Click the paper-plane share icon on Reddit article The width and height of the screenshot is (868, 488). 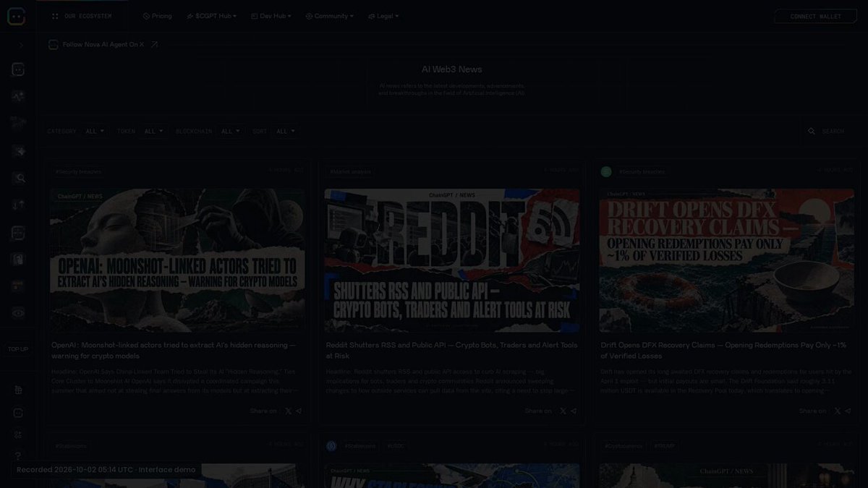point(574,411)
